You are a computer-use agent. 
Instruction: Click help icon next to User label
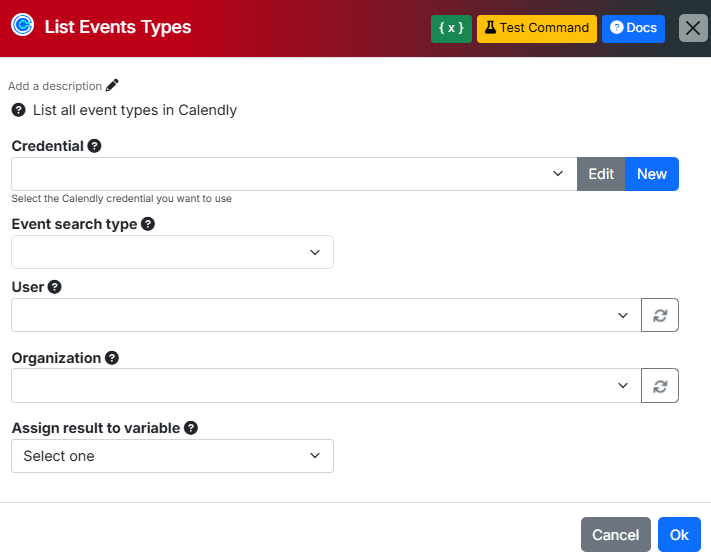(55, 287)
